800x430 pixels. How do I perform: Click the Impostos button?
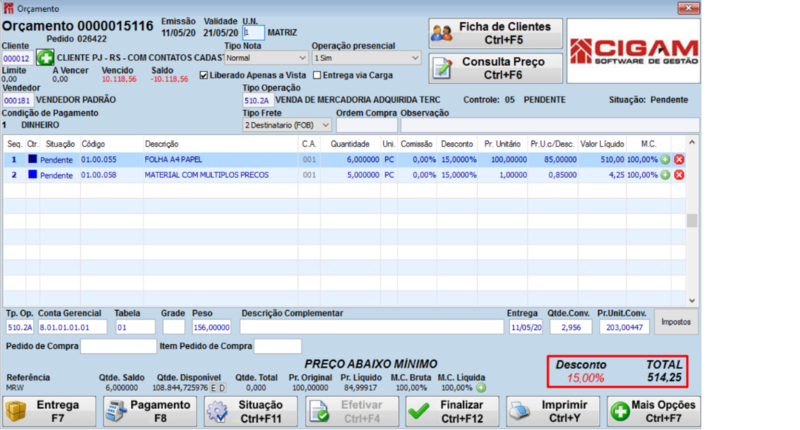676,322
